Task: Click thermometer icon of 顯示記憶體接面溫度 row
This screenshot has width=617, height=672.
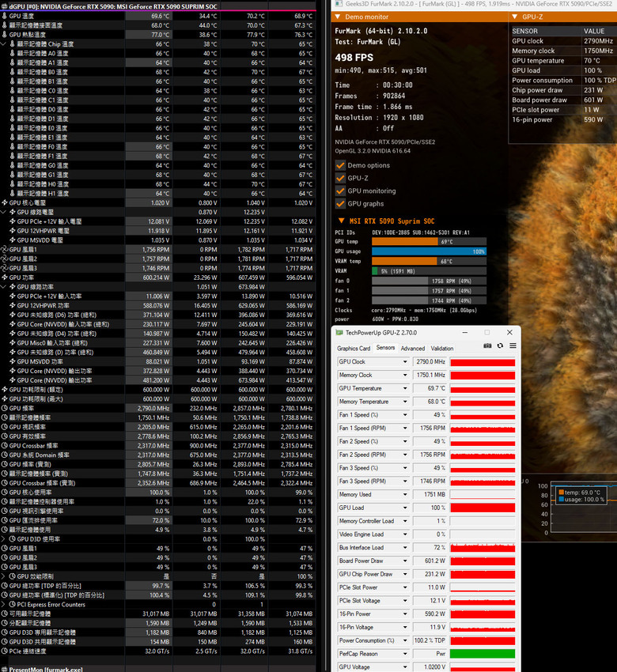Action: coord(4,25)
